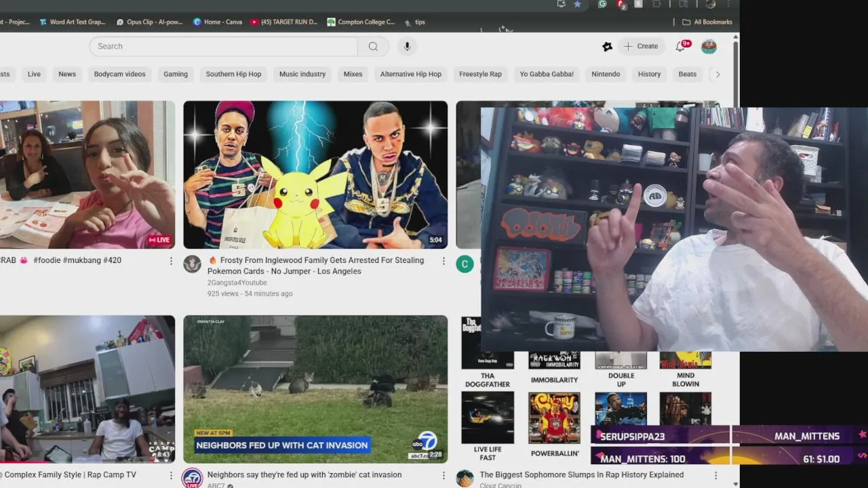Select the Freestyle Rap chip
The image size is (868, 488).
pyautogui.click(x=480, y=75)
